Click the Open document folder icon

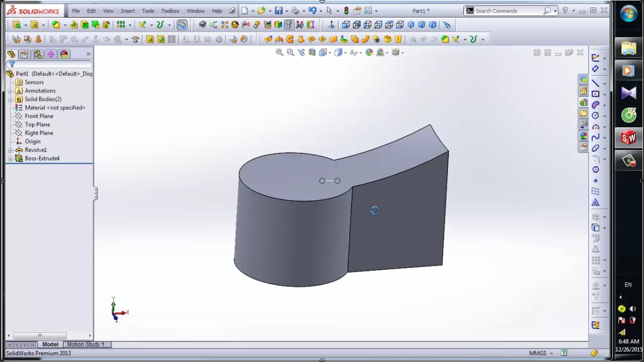pyautogui.click(x=261, y=11)
